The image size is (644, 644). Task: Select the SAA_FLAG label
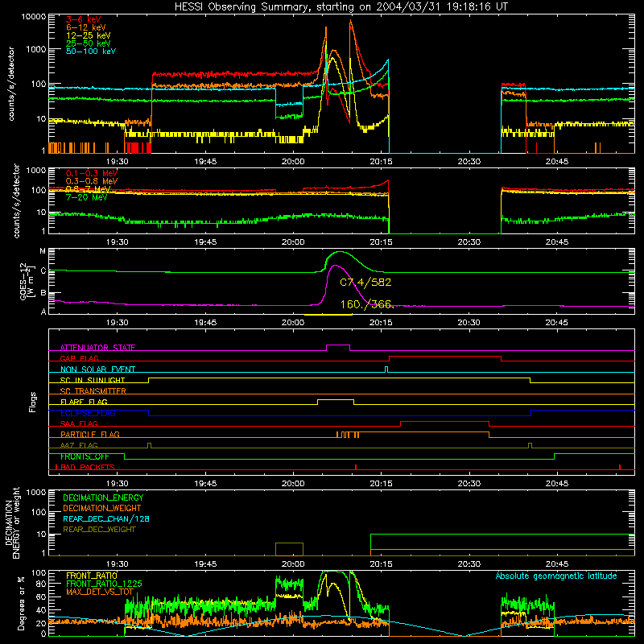pyautogui.click(x=79, y=423)
